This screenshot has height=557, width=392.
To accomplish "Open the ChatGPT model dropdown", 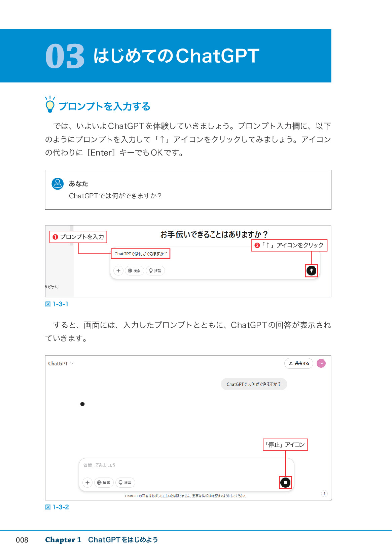I will point(61,363).
